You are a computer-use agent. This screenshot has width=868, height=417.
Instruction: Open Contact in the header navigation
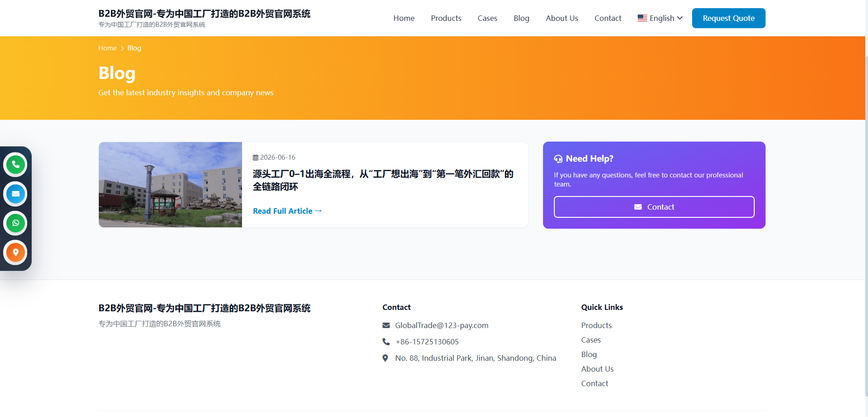608,18
